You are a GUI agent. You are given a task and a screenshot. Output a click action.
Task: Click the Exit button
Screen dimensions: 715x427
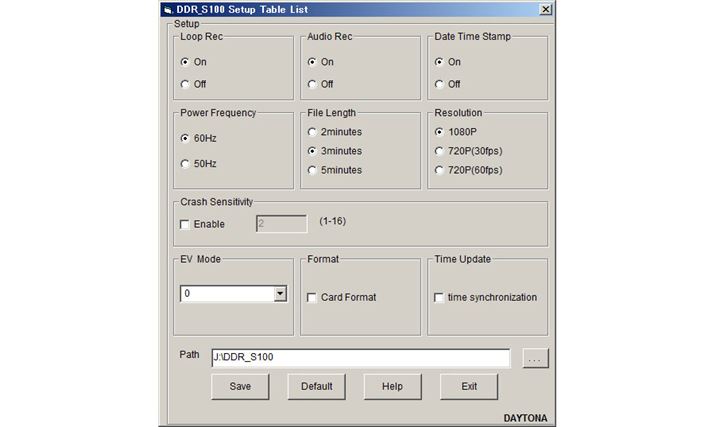click(469, 387)
